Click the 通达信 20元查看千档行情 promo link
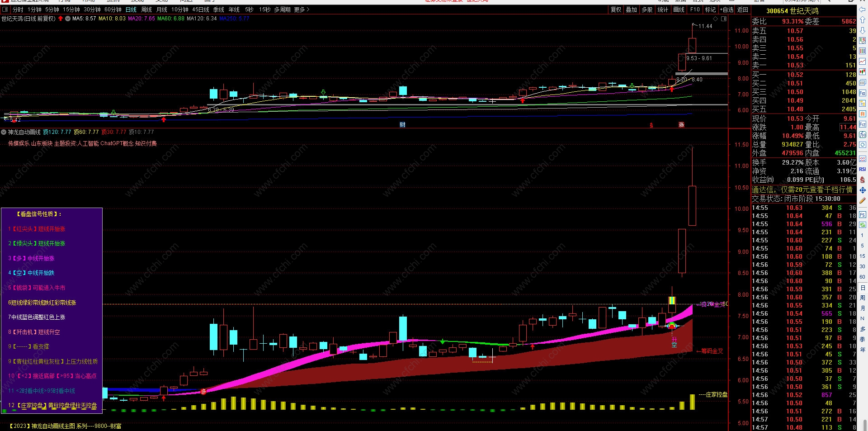Viewport: 868px width, 431px height. [x=802, y=190]
